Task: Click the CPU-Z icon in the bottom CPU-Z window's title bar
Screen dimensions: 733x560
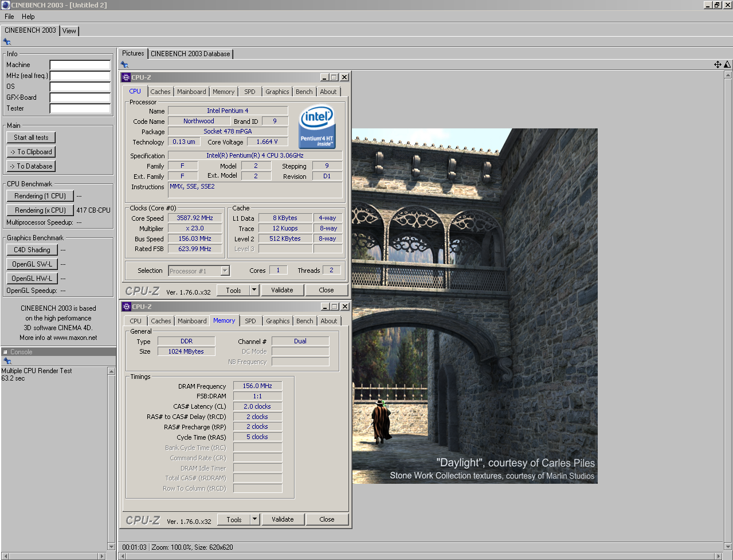Action: point(127,307)
